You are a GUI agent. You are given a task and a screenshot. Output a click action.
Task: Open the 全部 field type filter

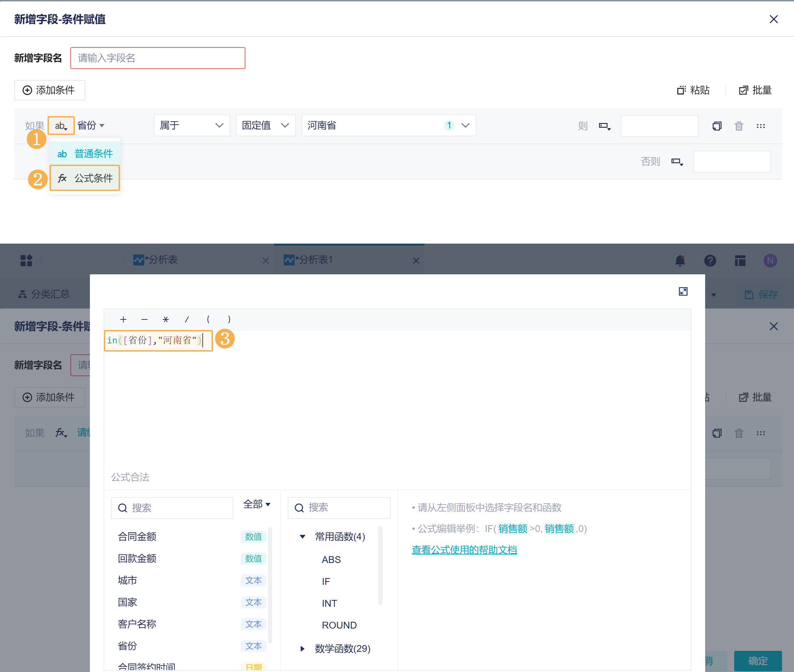pos(257,504)
